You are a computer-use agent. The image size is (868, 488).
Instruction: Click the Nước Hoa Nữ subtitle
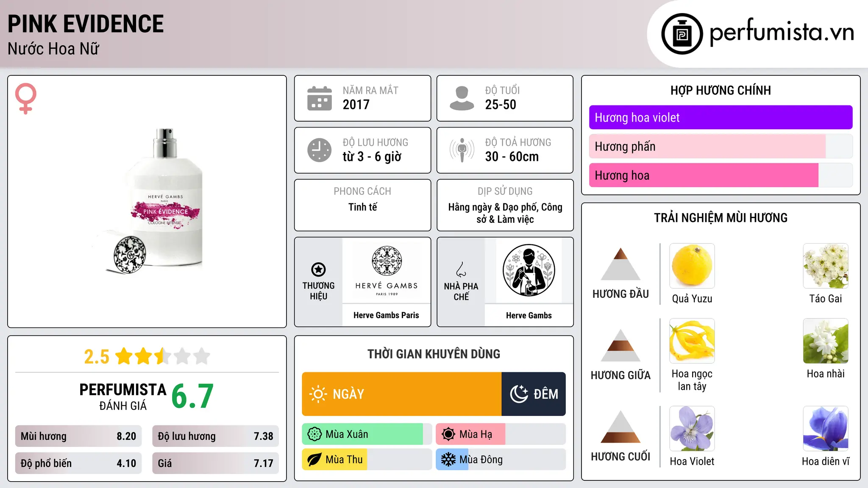click(x=53, y=49)
